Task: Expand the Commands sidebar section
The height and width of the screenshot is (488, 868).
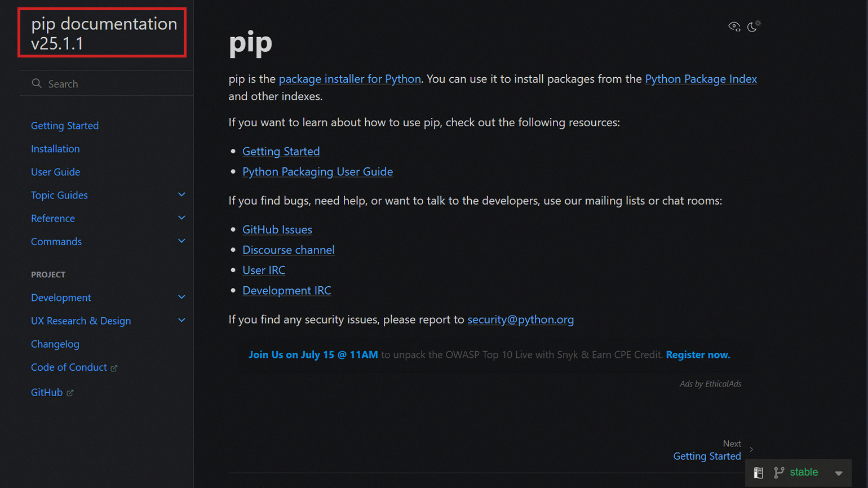Action: (x=181, y=241)
